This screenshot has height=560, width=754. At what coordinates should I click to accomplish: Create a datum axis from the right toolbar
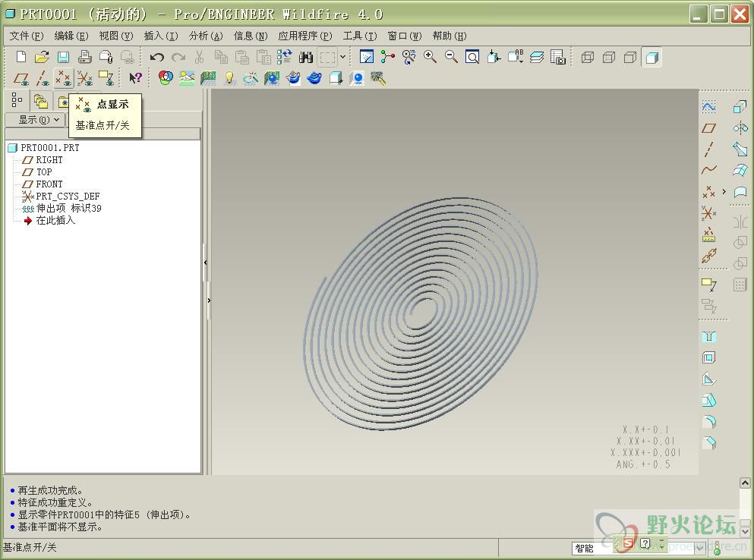(x=708, y=149)
